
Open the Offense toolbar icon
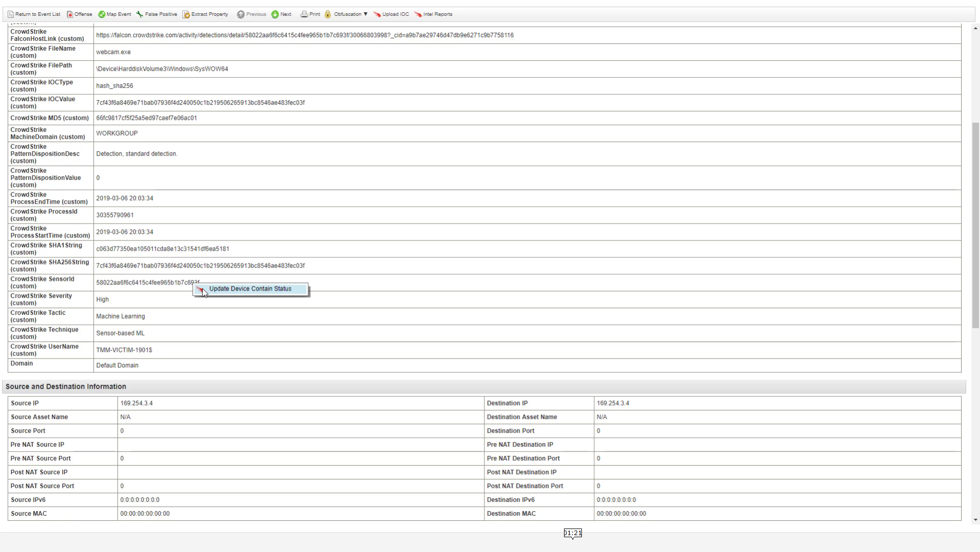click(70, 14)
